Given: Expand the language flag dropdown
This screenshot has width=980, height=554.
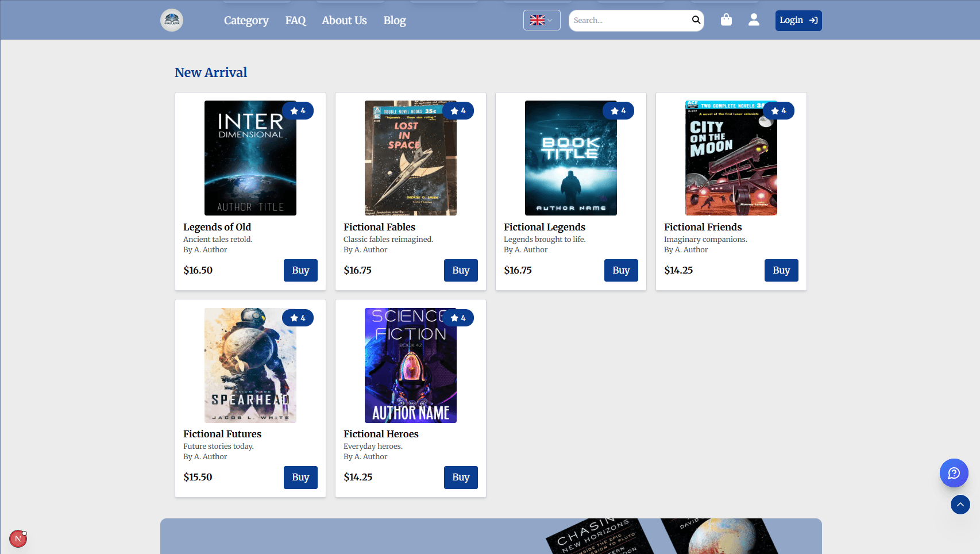Looking at the screenshot, I should coord(541,20).
